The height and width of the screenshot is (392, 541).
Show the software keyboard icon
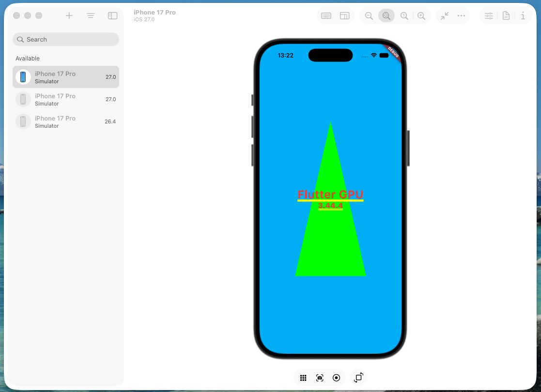tap(326, 15)
